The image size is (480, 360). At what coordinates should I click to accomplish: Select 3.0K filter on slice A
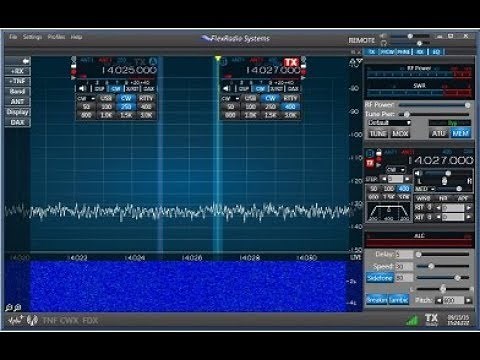click(x=146, y=115)
